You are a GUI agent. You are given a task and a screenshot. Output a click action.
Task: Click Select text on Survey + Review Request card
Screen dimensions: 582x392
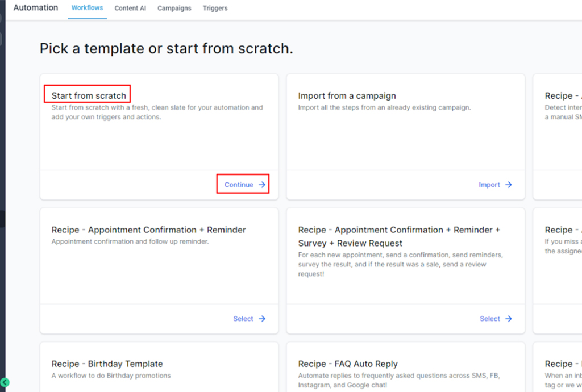[x=489, y=319]
